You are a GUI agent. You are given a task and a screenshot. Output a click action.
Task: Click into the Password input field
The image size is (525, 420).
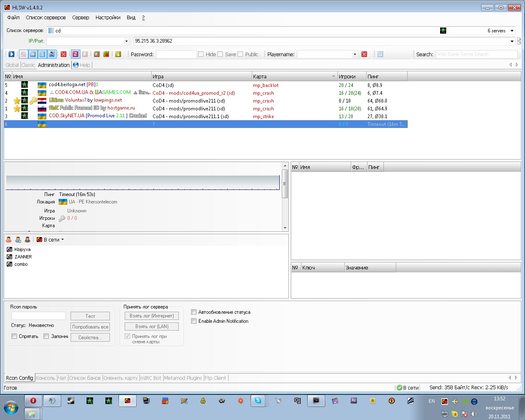coord(176,54)
